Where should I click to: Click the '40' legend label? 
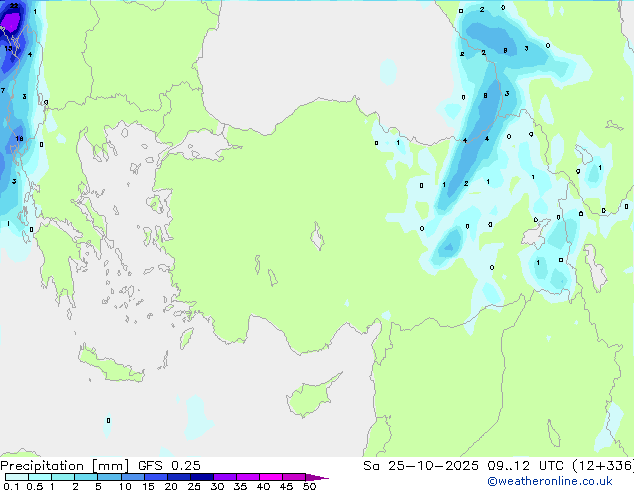263,486
